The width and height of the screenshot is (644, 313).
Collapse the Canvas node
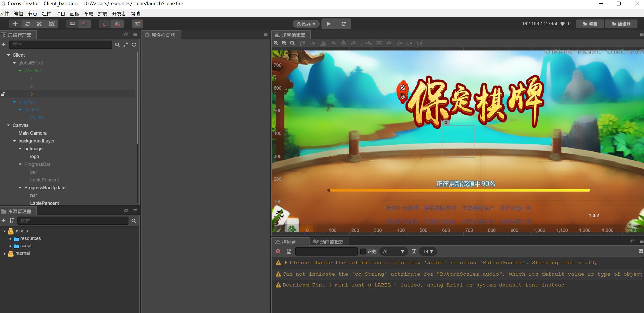click(x=8, y=125)
